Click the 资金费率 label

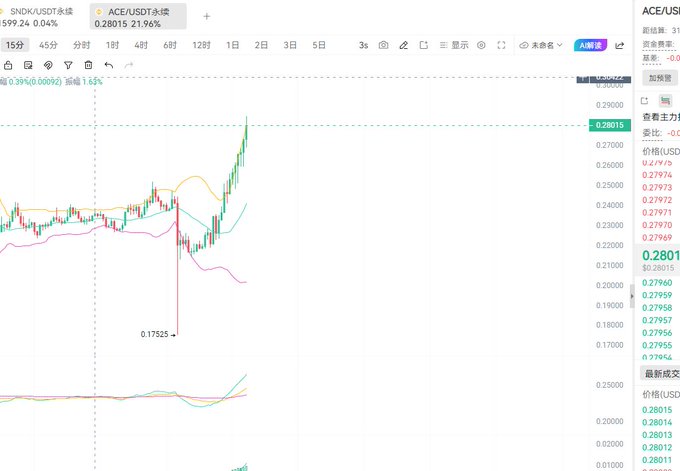click(658, 44)
